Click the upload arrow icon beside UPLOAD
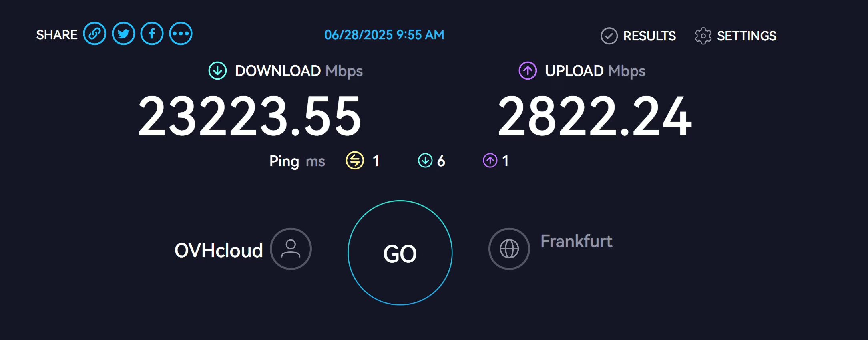 point(528,71)
